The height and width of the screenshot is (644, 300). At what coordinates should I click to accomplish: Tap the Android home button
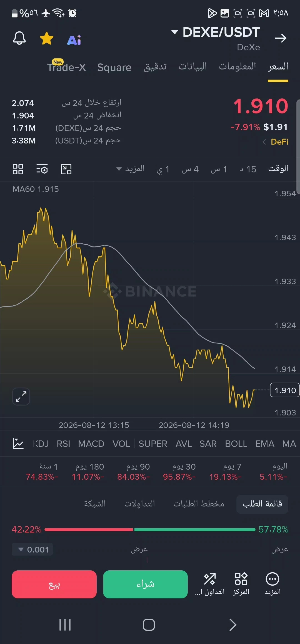pos(149,625)
